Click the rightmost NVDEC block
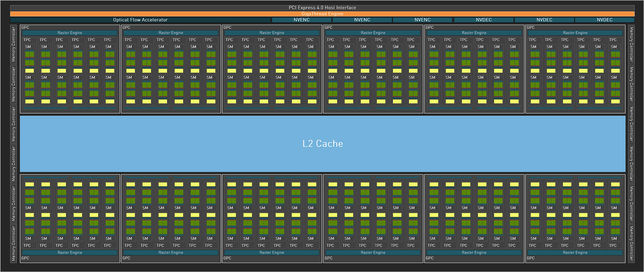Viewport: 644px width, 272px height. click(x=605, y=20)
